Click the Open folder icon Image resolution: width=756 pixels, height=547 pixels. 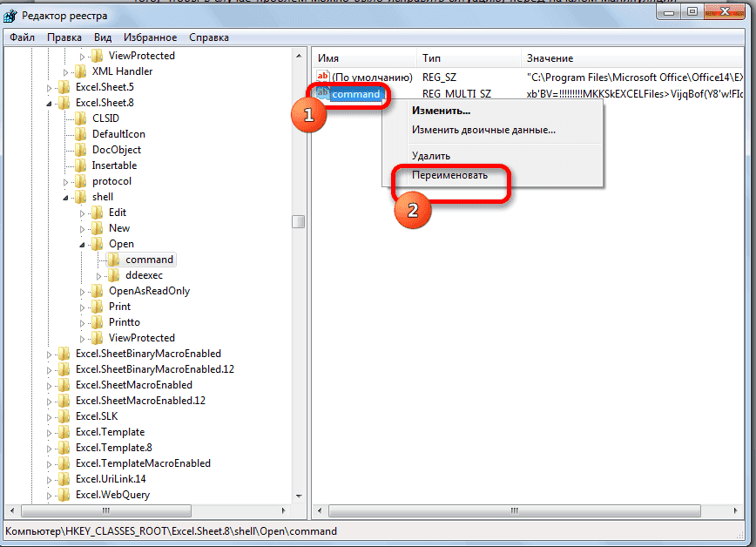click(98, 244)
